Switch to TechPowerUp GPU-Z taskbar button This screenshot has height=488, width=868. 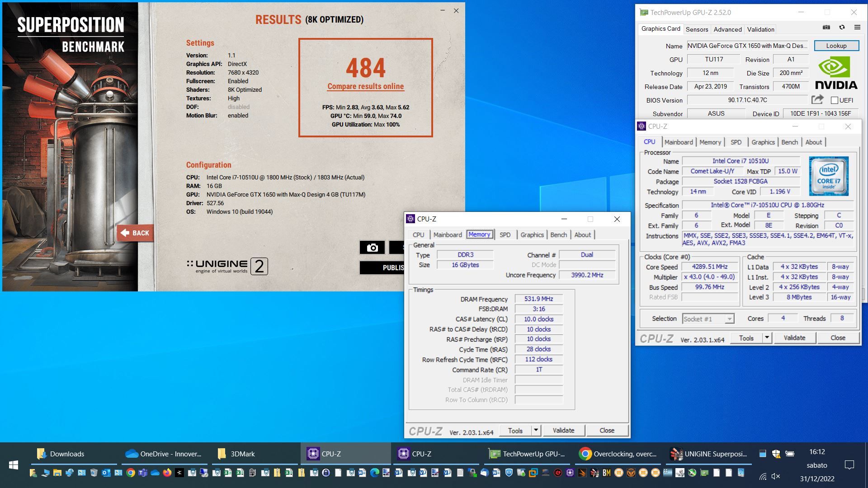(527, 454)
